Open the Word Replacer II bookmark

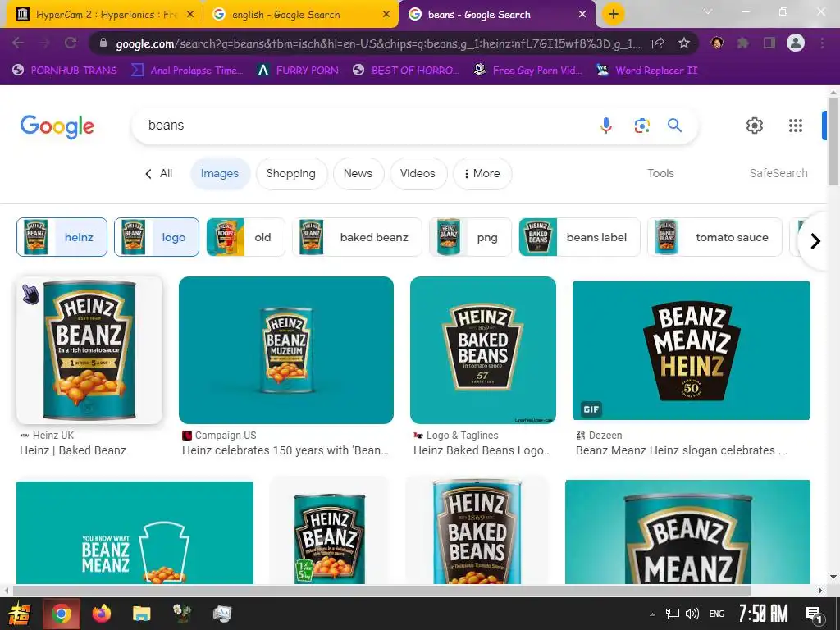(x=648, y=71)
